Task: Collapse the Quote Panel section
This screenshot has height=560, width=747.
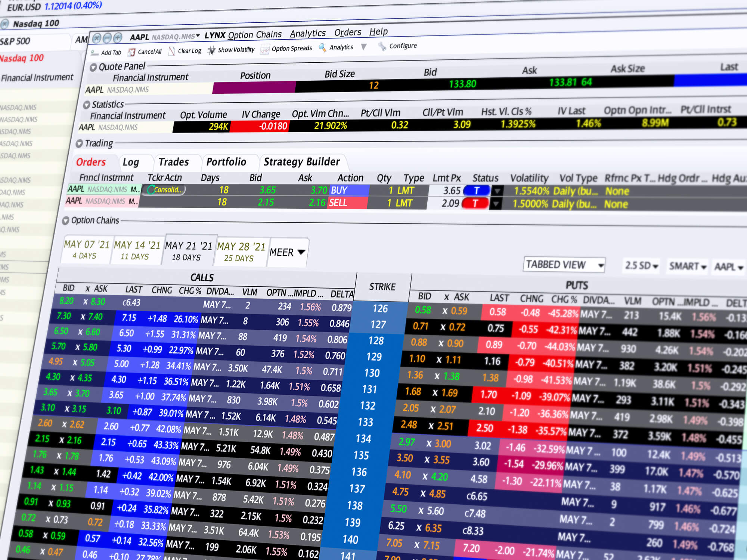Action: pyautogui.click(x=93, y=68)
